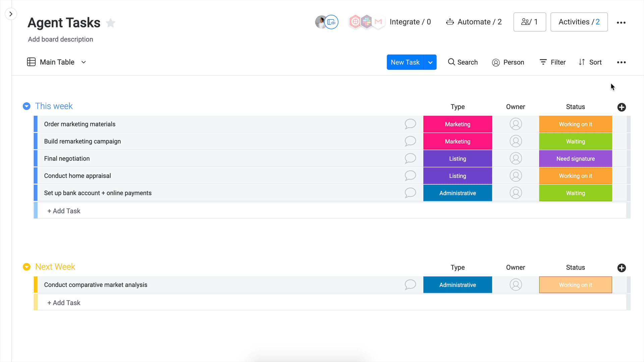644x362 pixels.
Task: Assign owner for Conduct comparative market analysis
Action: (x=516, y=285)
